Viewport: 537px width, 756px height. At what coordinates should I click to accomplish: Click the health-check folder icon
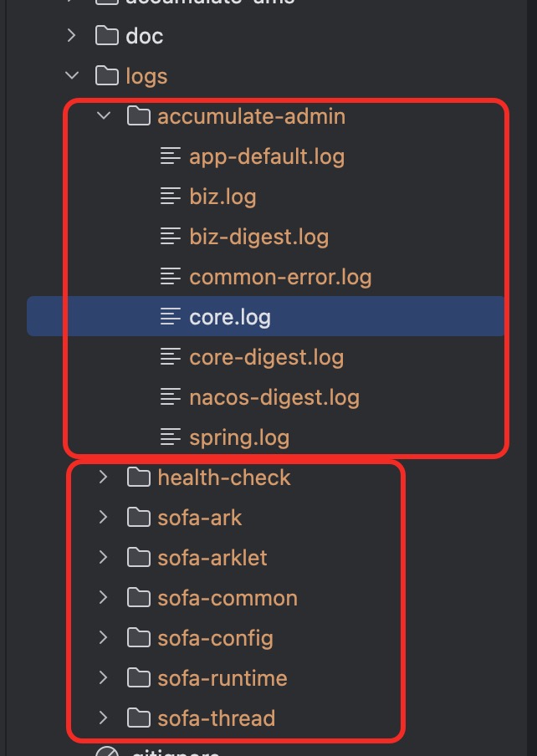click(138, 478)
